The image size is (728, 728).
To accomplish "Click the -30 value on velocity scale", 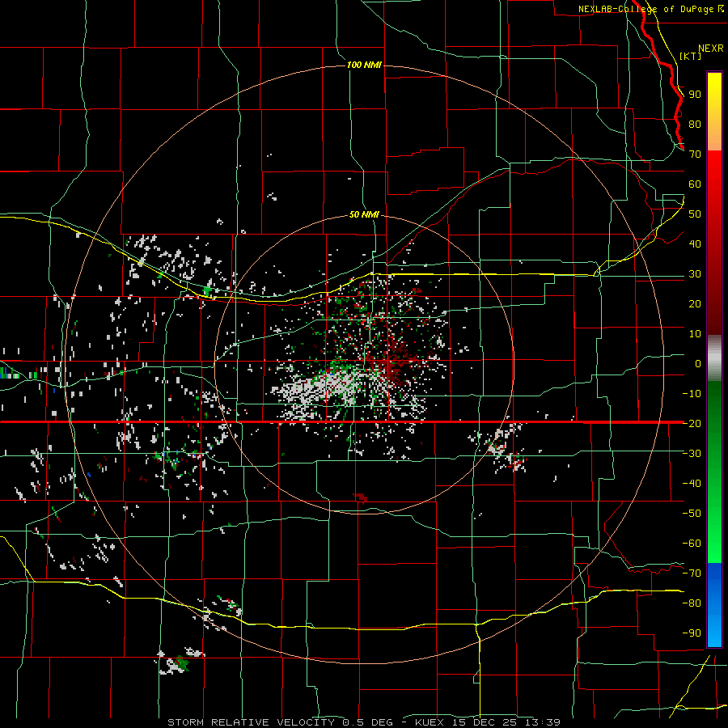I will point(692,454).
